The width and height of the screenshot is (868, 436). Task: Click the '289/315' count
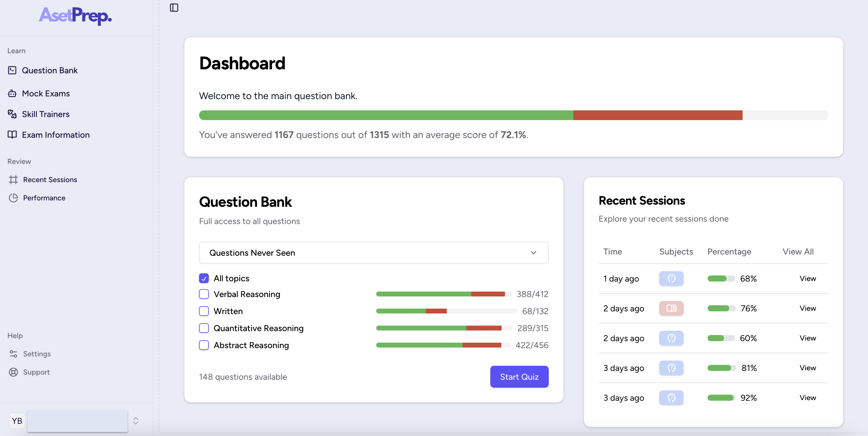point(533,328)
